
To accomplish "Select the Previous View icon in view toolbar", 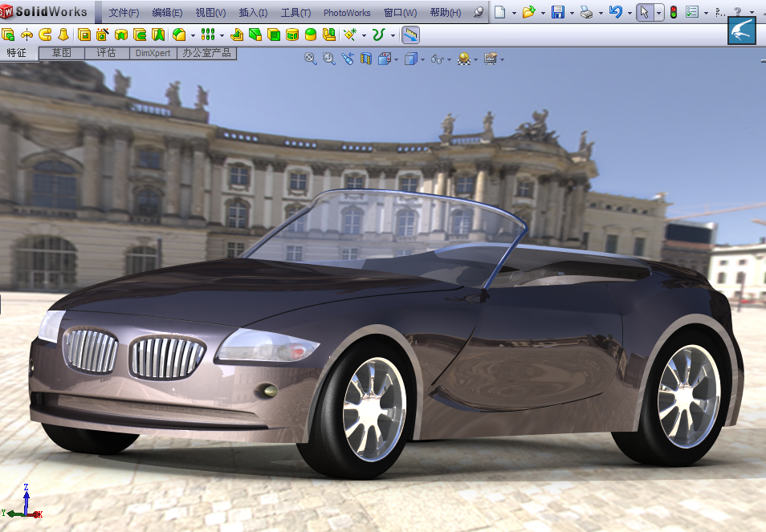I will [x=348, y=59].
